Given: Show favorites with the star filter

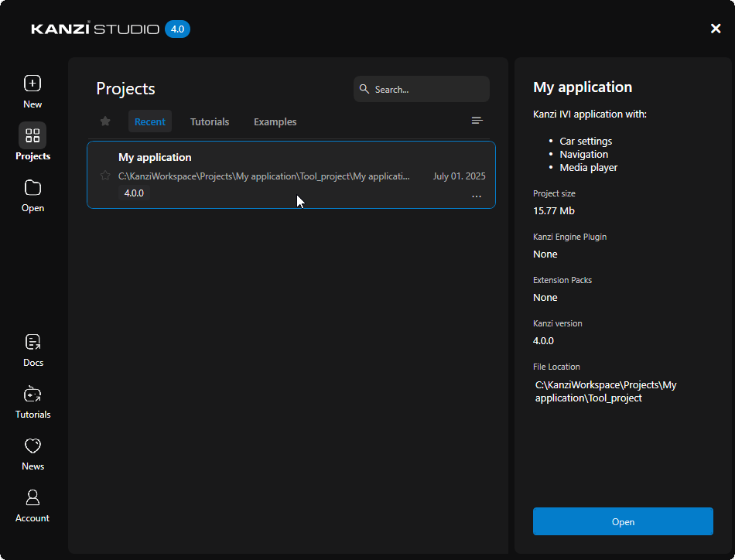Looking at the screenshot, I should click(x=105, y=121).
